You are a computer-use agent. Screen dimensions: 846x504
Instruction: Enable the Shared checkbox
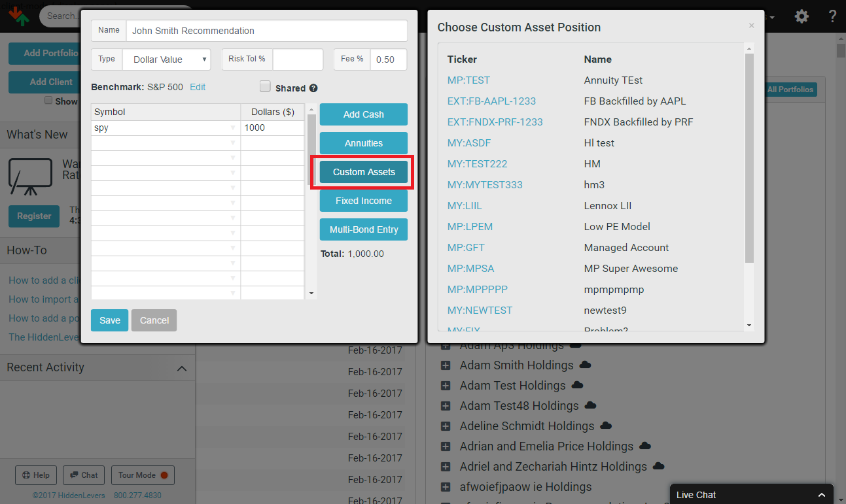click(264, 86)
